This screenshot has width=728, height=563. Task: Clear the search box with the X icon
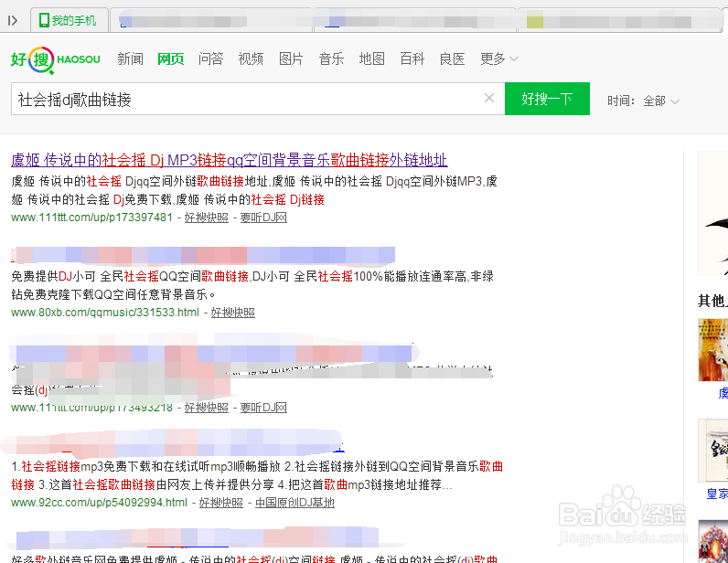coord(489,98)
